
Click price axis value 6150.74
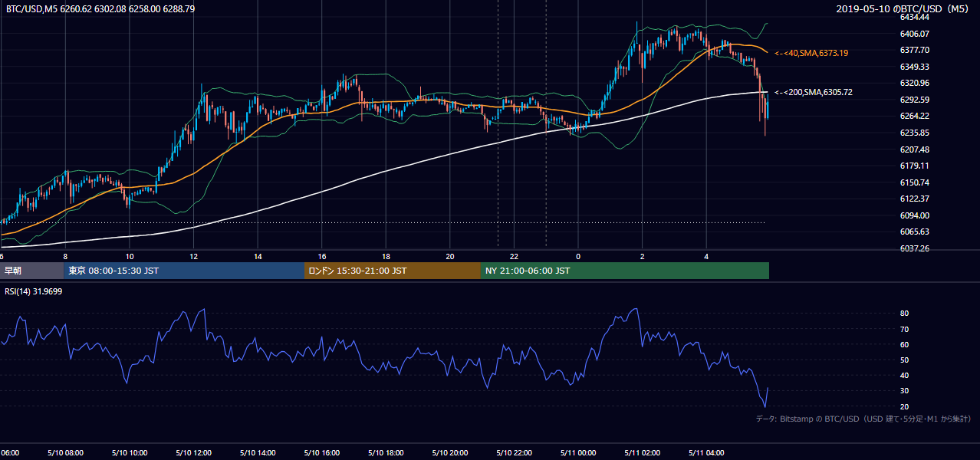point(915,182)
